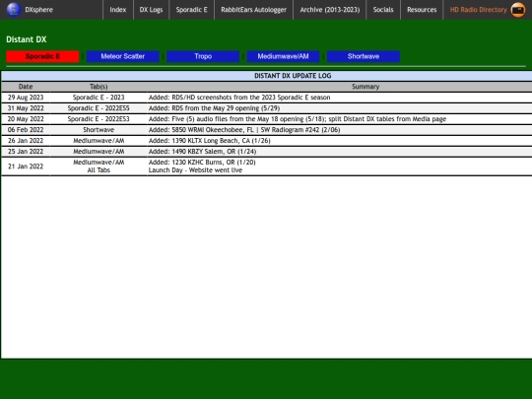Viewport: 532px width, 399px height.
Task: Select the 29 Aug 2023 date cell
Action: coord(26,98)
